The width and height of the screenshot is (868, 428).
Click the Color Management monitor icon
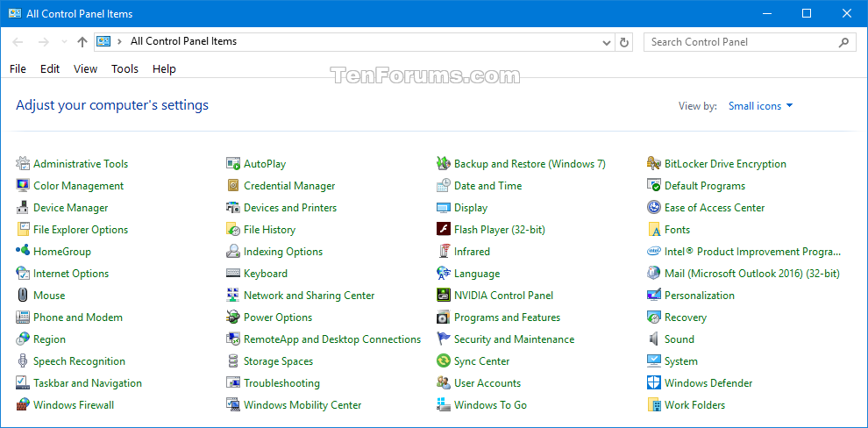coord(23,185)
